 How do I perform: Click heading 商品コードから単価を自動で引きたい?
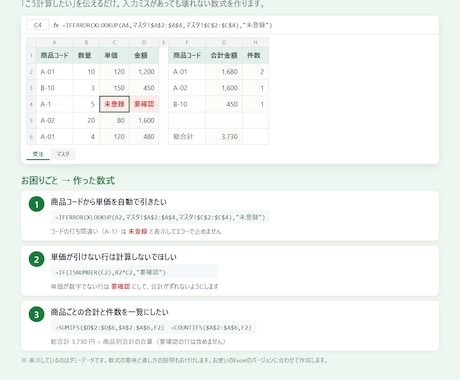click(109, 202)
